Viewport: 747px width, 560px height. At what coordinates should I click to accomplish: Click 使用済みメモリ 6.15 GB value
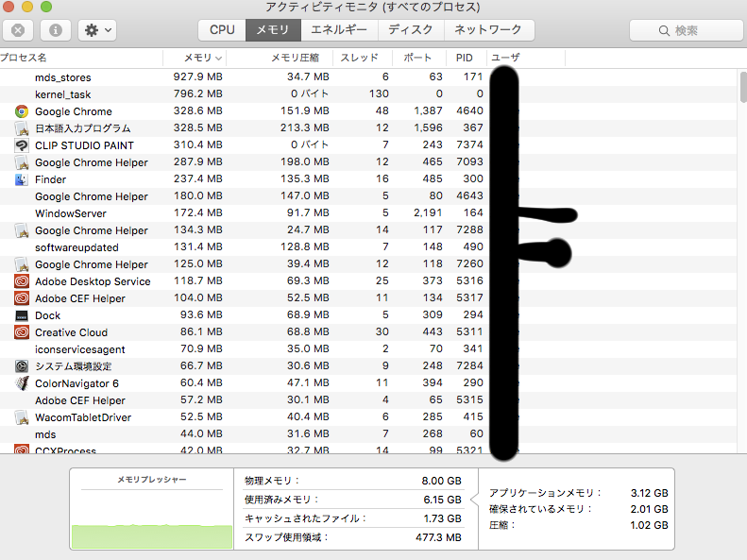[442, 500]
